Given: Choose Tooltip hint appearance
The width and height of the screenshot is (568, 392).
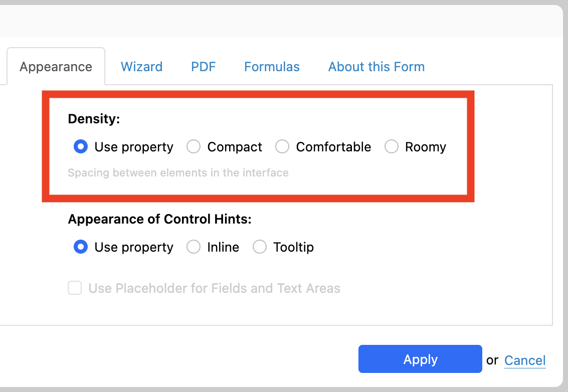Looking at the screenshot, I should click(260, 247).
